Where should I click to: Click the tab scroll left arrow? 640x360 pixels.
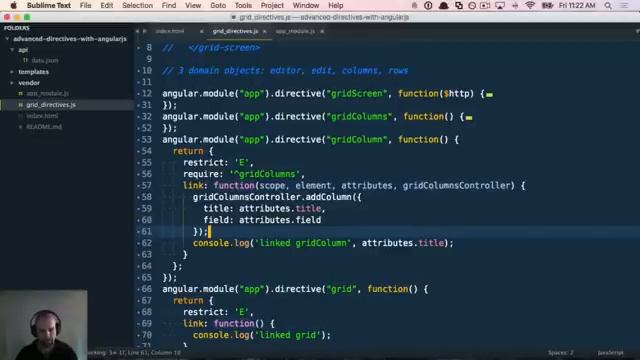pyautogui.click(x=138, y=31)
